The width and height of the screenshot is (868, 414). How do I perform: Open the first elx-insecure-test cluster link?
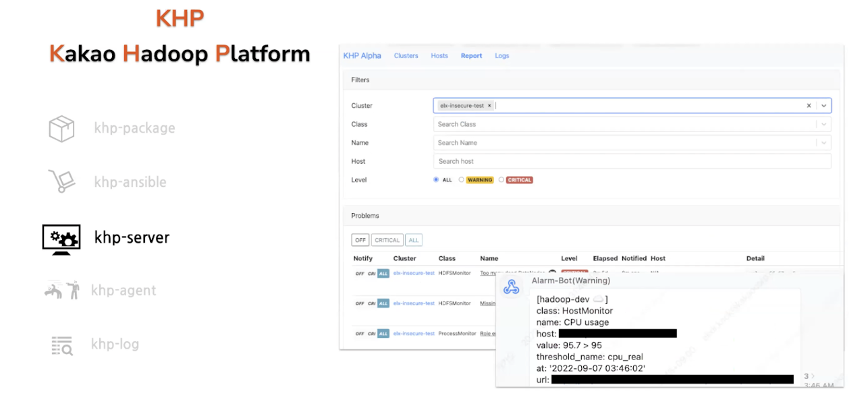(x=414, y=273)
